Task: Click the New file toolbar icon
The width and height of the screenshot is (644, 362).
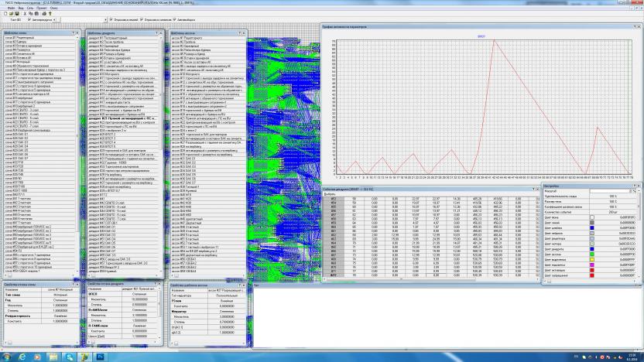Action: pos(4,13)
